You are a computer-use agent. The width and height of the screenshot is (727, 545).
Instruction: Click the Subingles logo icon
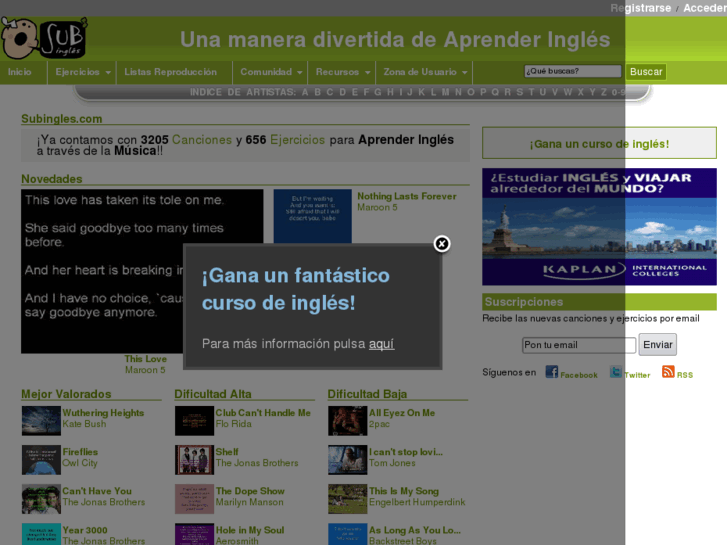[x=44, y=38]
